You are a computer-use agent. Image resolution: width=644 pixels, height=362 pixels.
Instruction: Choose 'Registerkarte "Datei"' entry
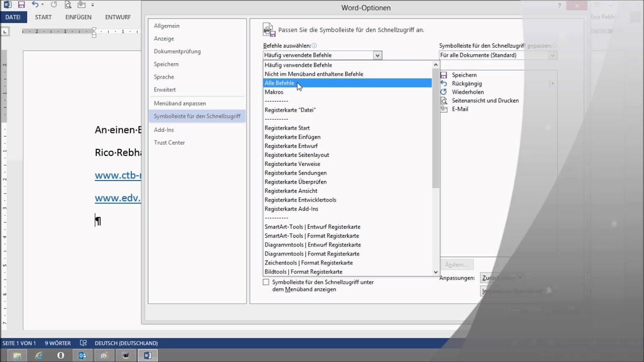347,110
